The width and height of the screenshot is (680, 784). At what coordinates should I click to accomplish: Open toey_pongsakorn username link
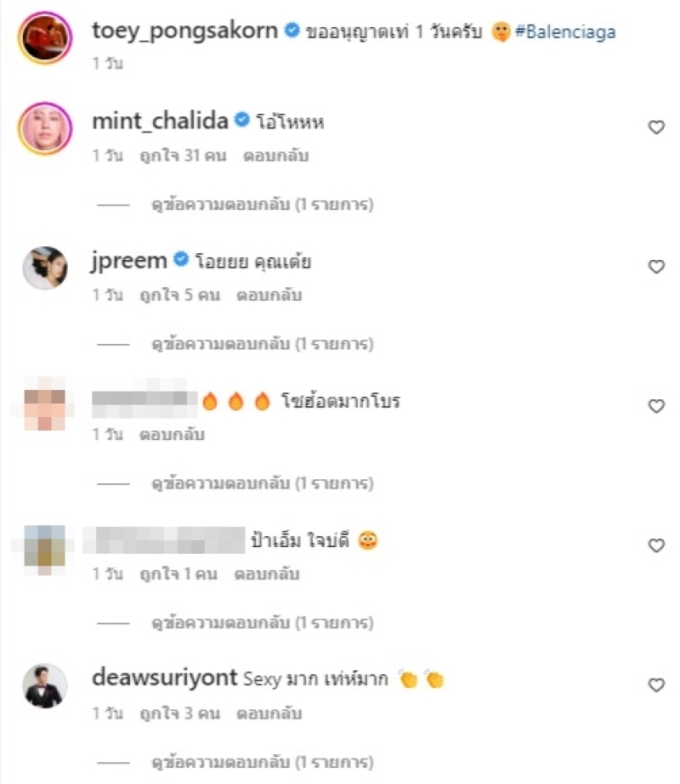(184, 31)
